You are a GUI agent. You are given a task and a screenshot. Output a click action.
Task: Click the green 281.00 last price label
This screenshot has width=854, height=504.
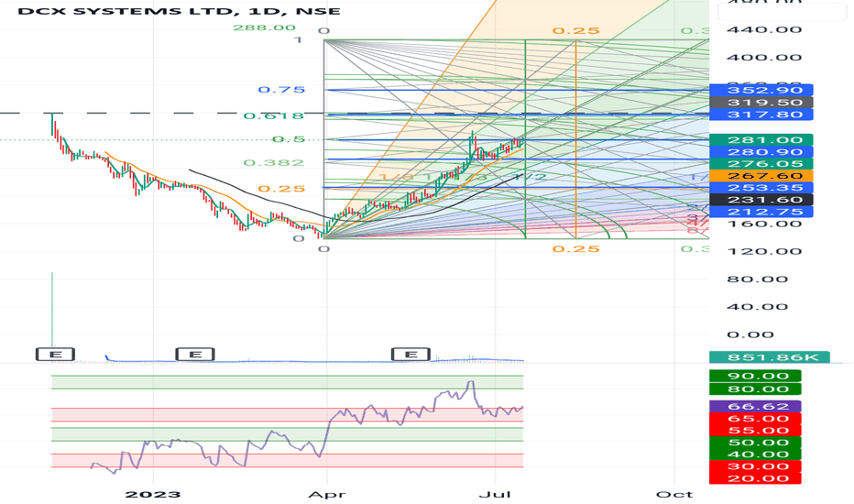[x=761, y=140]
